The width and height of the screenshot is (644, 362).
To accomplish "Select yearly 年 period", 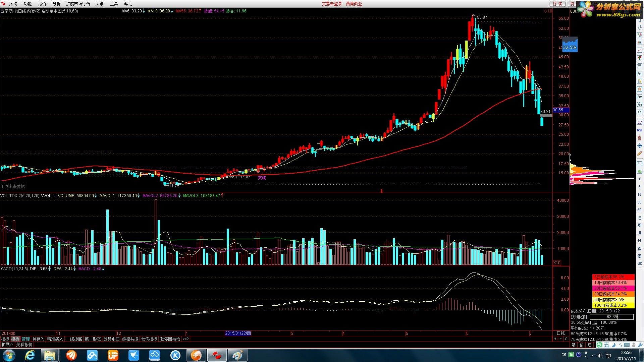I will tap(639, 264).
